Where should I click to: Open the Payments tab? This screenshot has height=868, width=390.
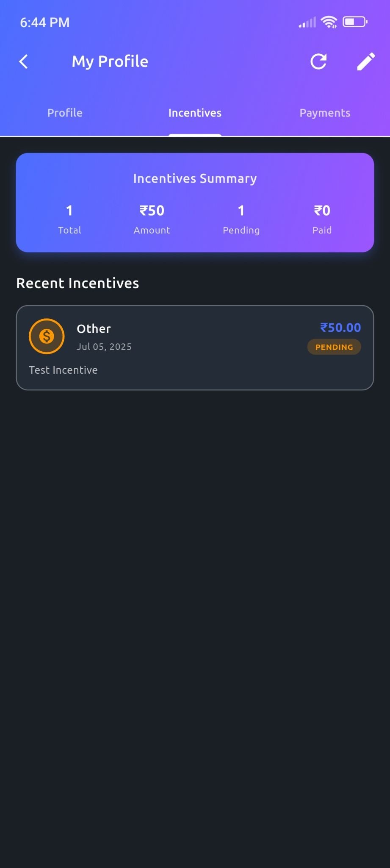point(325,113)
